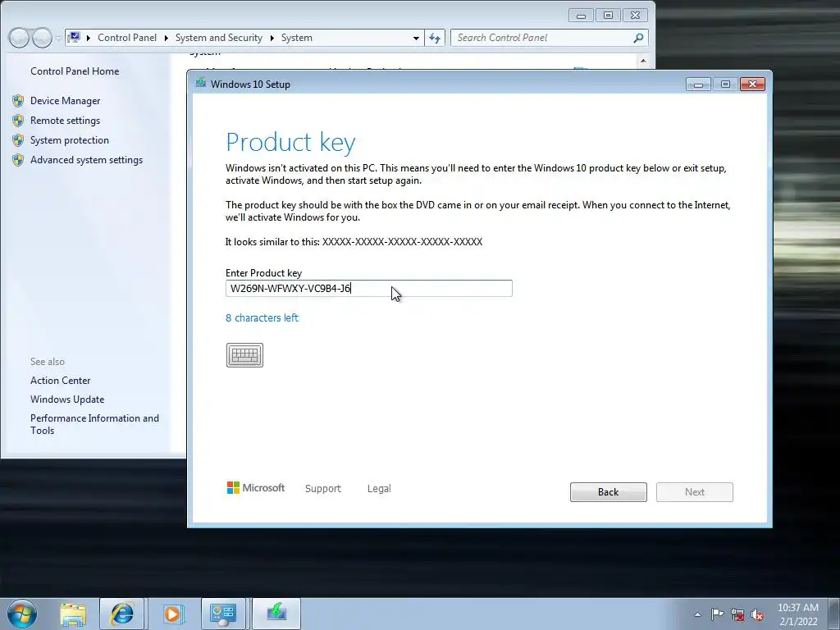Open System protection in the Control Panel sidebar

[x=70, y=140]
